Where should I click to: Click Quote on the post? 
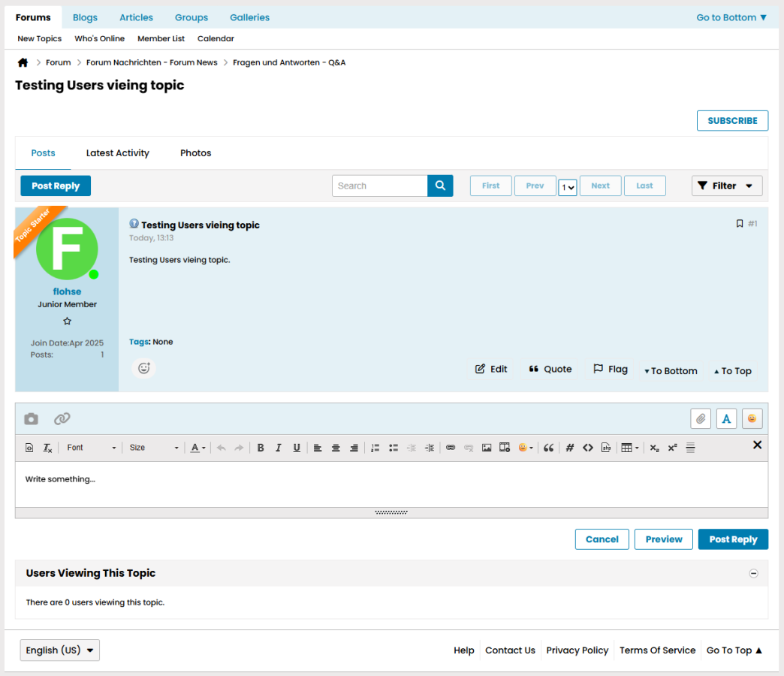pyautogui.click(x=550, y=369)
